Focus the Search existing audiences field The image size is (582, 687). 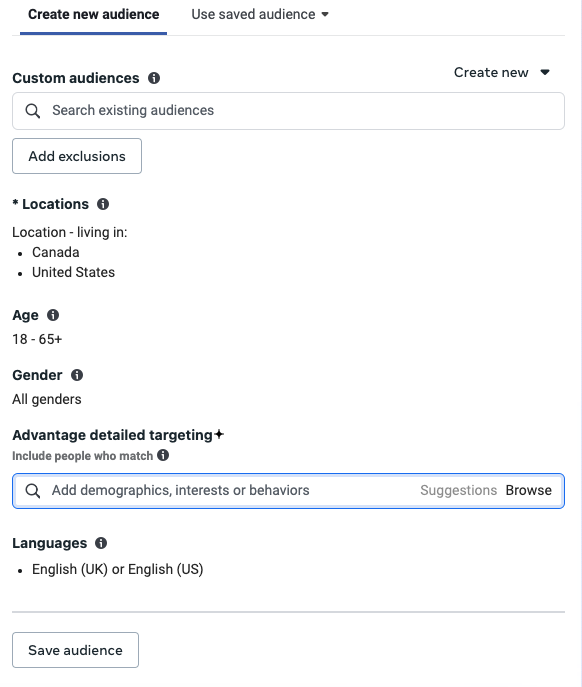(288, 111)
